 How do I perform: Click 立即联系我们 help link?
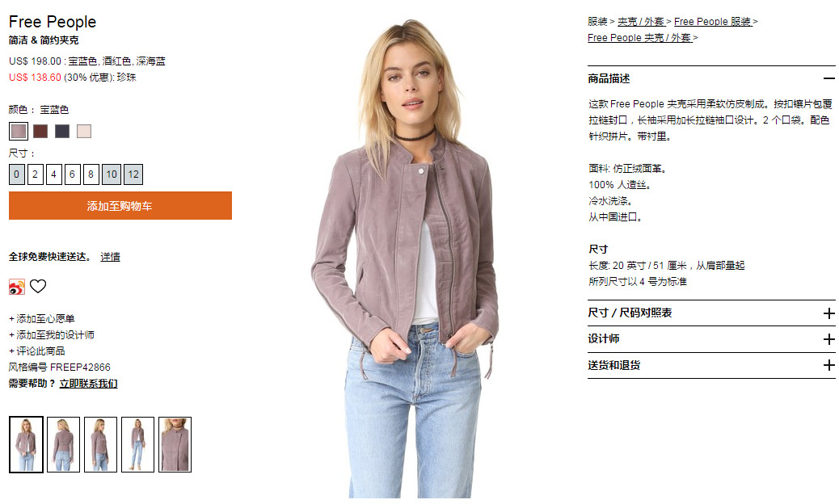88,383
